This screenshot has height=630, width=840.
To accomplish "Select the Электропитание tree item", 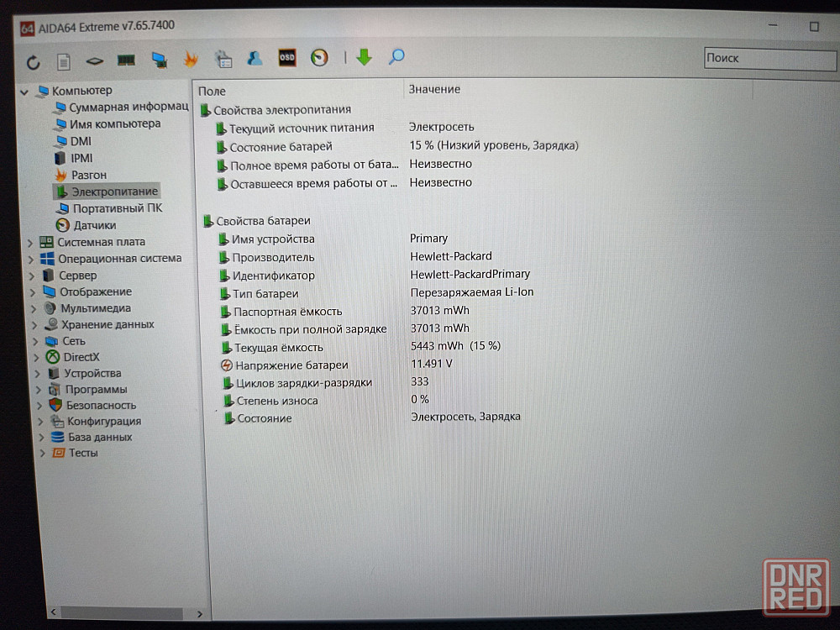I will (107, 192).
